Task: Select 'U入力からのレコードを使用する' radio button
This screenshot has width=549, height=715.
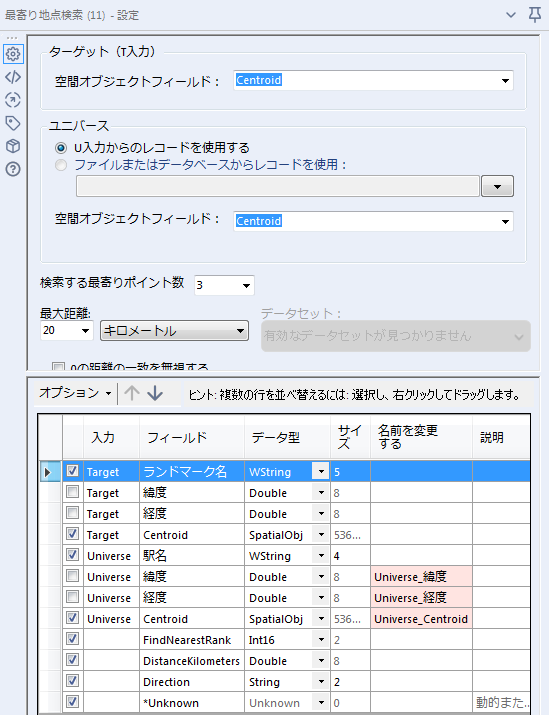Action: click(x=61, y=148)
